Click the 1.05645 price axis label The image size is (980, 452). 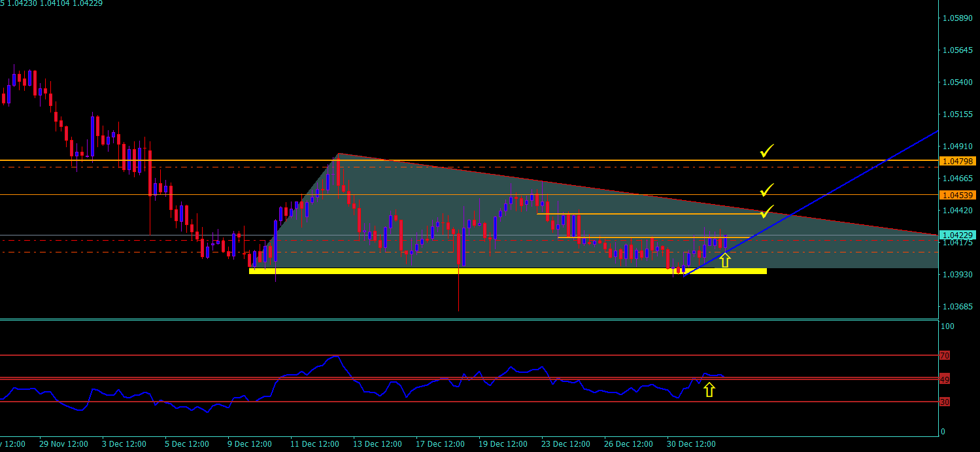(958, 50)
